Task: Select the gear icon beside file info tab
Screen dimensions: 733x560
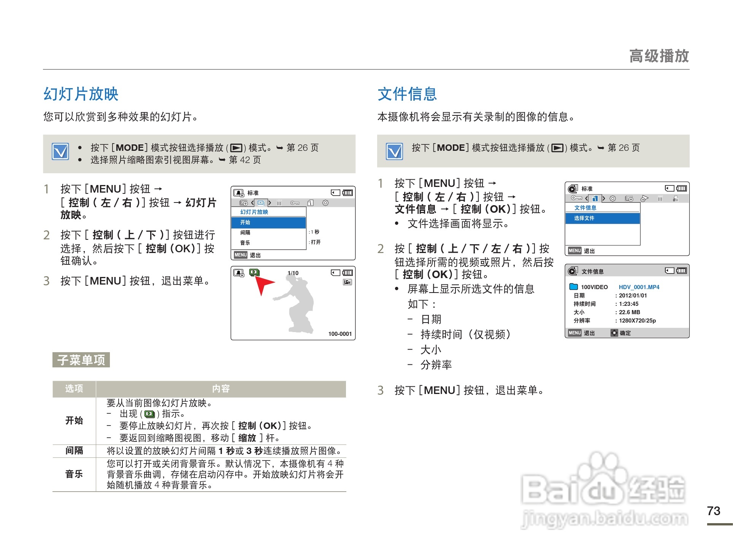Action: (x=612, y=198)
